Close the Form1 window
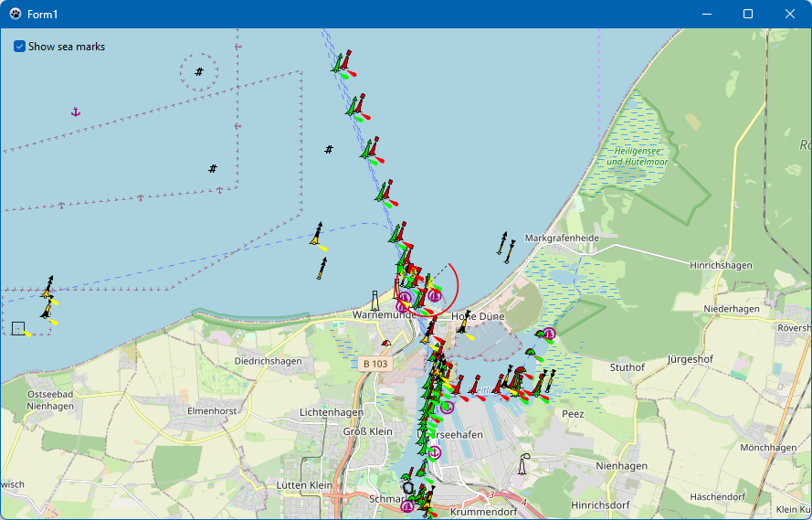Image resolution: width=812 pixels, height=520 pixels. tap(789, 14)
